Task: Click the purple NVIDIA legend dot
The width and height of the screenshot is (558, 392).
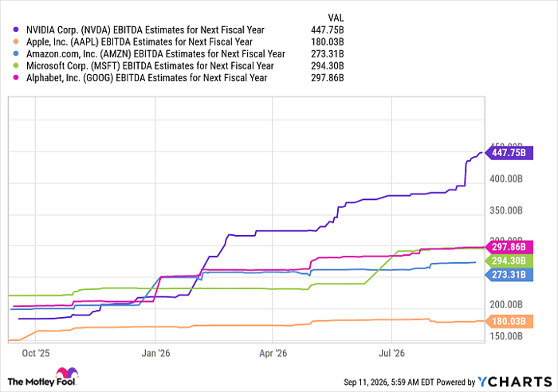Action: (16, 30)
